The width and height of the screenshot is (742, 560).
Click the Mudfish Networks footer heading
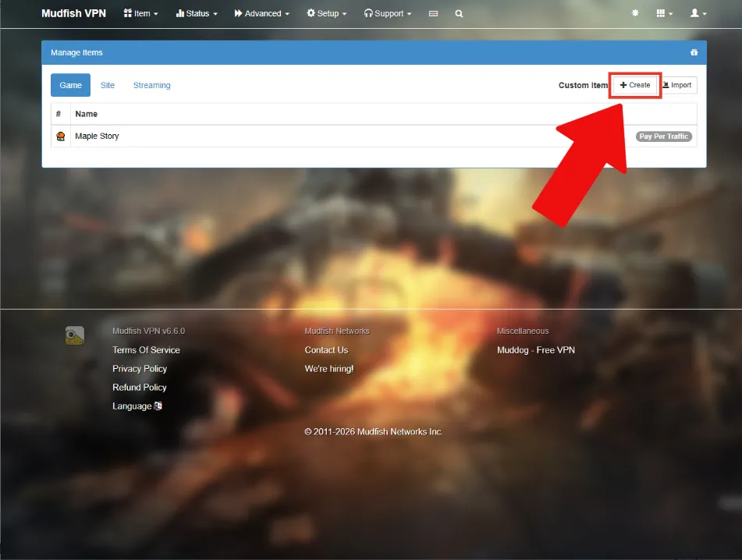coord(337,331)
